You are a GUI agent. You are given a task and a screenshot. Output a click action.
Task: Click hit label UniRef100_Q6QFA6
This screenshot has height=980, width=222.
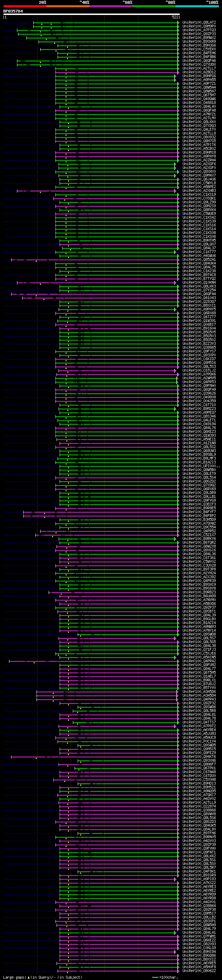pos(199,60)
